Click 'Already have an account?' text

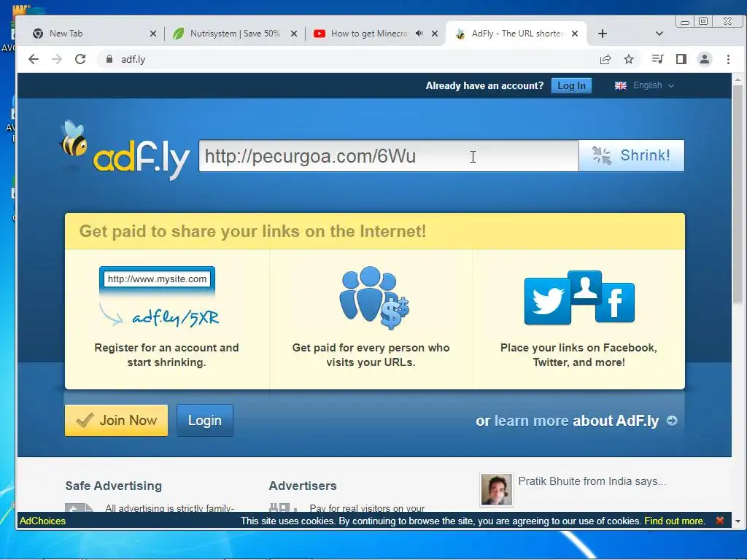(x=484, y=86)
